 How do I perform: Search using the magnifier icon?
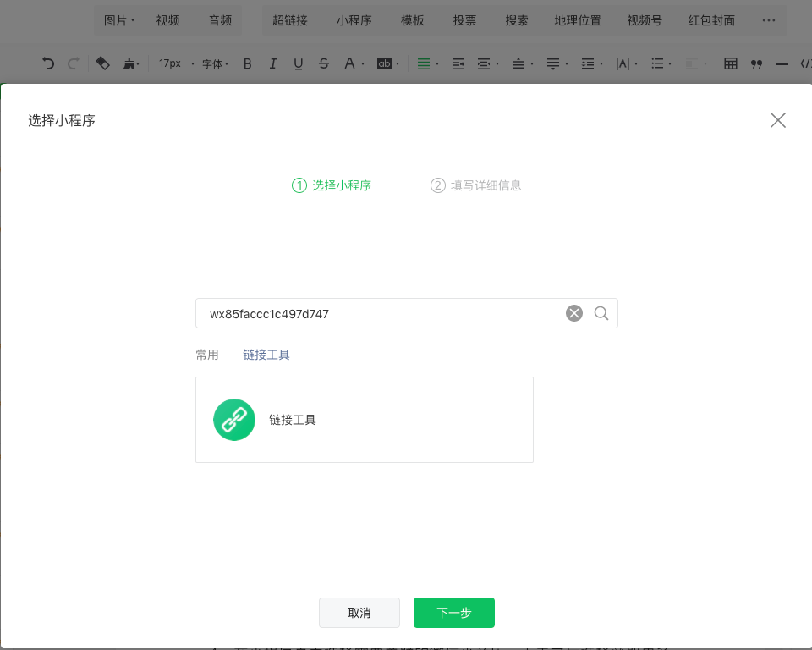601,313
